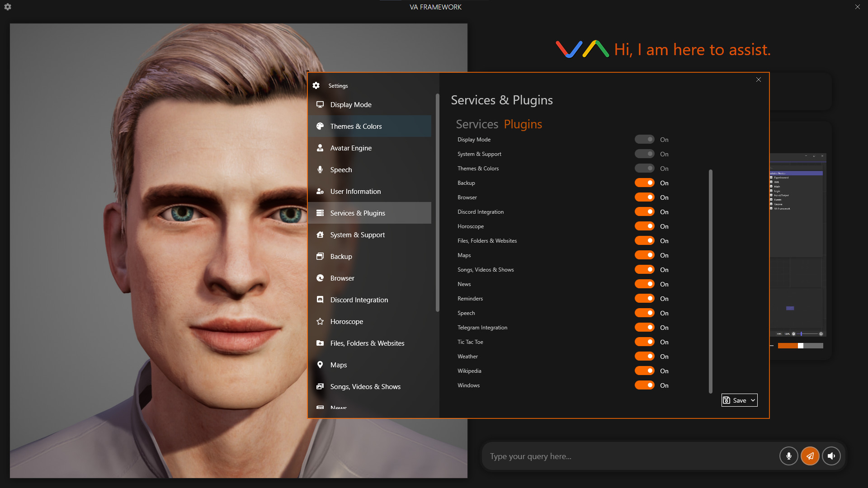Select the Plugins tab
868x488 pixels.
pyautogui.click(x=523, y=124)
